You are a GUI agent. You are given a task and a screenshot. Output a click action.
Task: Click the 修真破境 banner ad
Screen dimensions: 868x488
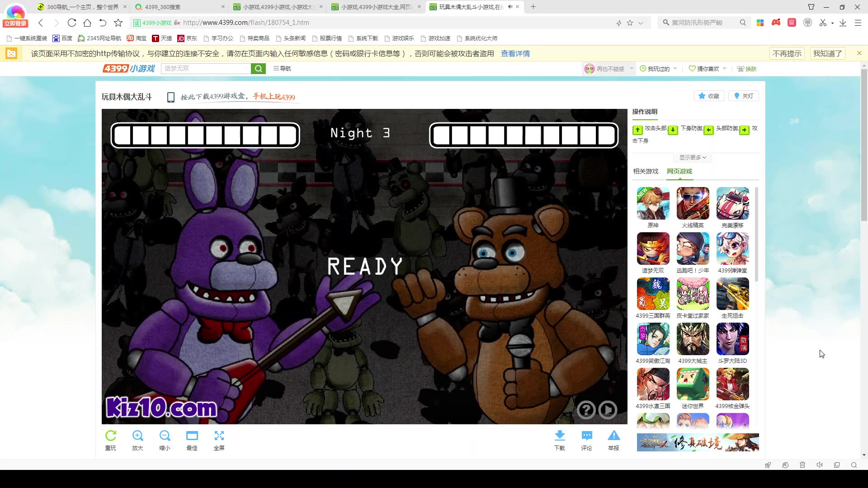698,442
